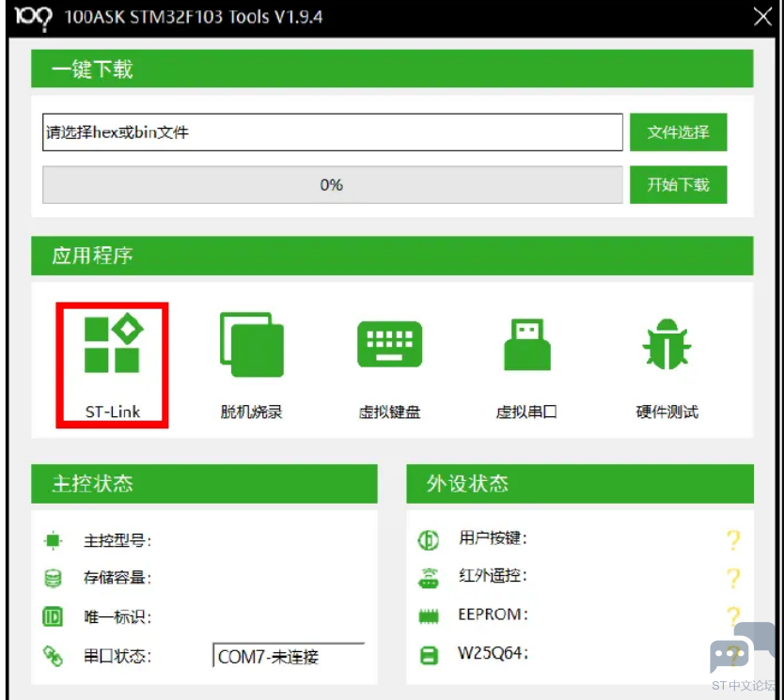Viewport: 784px width, 700px height.
Task: Click the 100ASK logo in title bar
Action: click(33, 18)
